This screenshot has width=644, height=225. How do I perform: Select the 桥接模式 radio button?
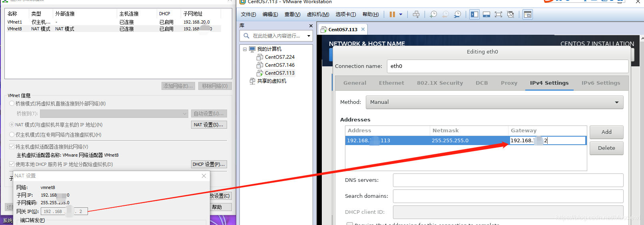coord(12,104)
